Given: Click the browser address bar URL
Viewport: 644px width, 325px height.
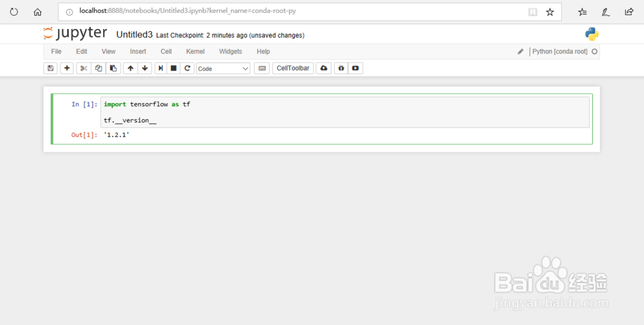Looking at the screenshot, I should pos(187,12).
